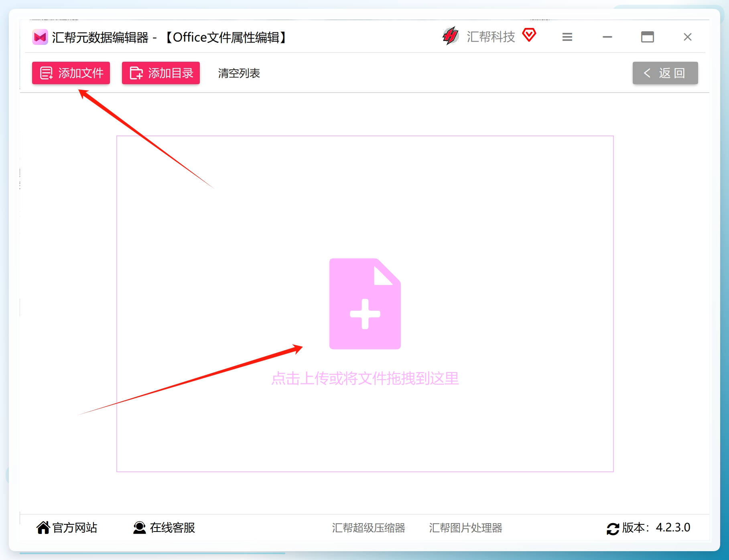The height and width of the screenshot is (560, 729).
Task: Open 在线客服 support
Action: (x=164, y=528)
